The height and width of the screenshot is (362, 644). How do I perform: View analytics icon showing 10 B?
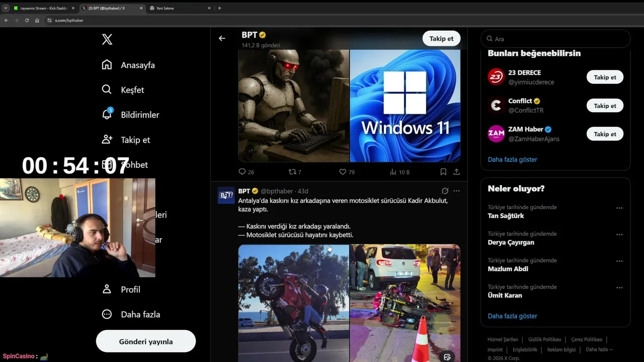[x=393, y=171]
